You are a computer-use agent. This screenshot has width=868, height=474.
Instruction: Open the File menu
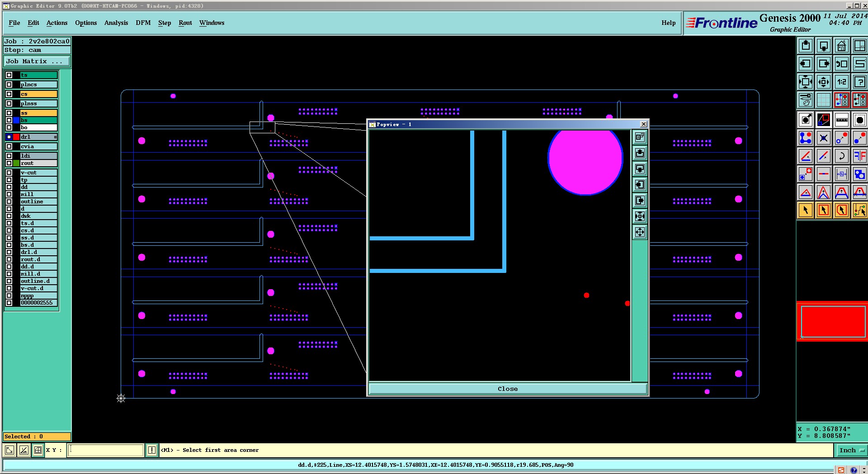[14, 23]
